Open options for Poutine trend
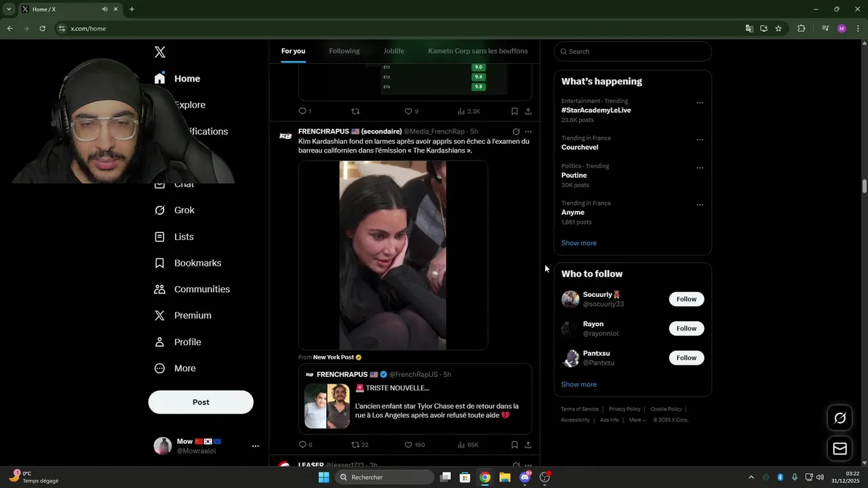The image size is (868, 488). click(x=700, y=168)
